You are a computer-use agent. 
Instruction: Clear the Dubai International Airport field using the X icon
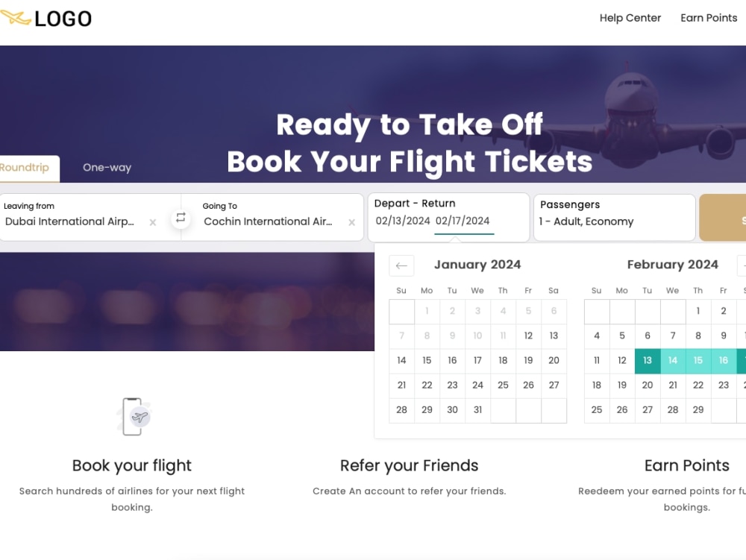152,221
